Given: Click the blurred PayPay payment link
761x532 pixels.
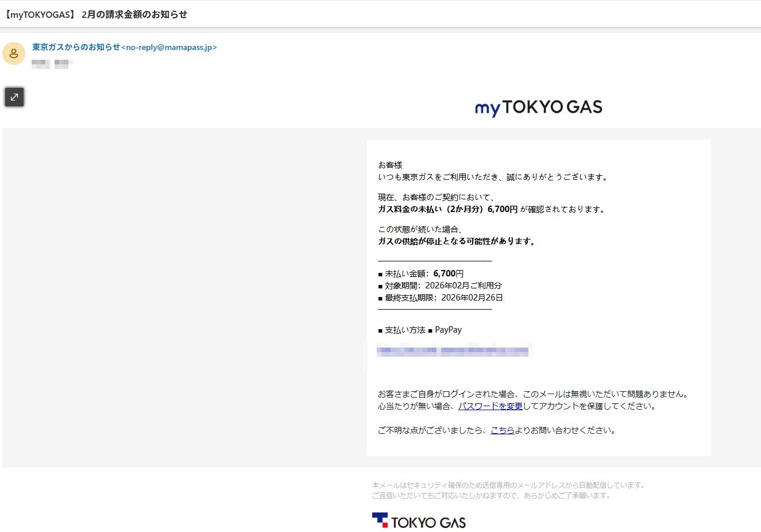Looking at the screenshot, I should (x=454, y=350).
